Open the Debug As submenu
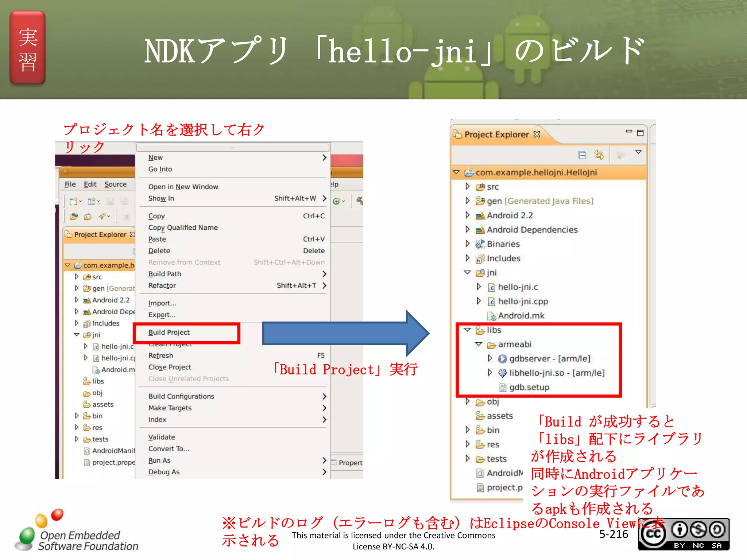Screen dimensions: 747x560 click(233, 472)
